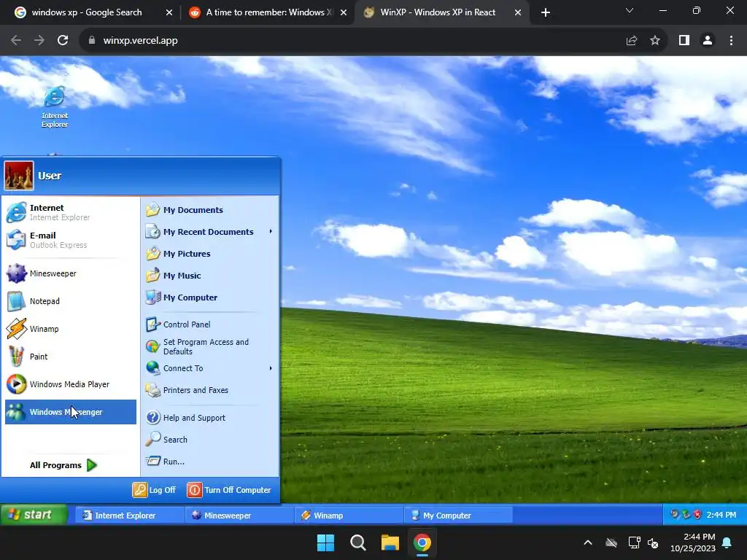Click the User chess avatar picture
Viewport: 747px width, 560px height.
tap(18, 176)
